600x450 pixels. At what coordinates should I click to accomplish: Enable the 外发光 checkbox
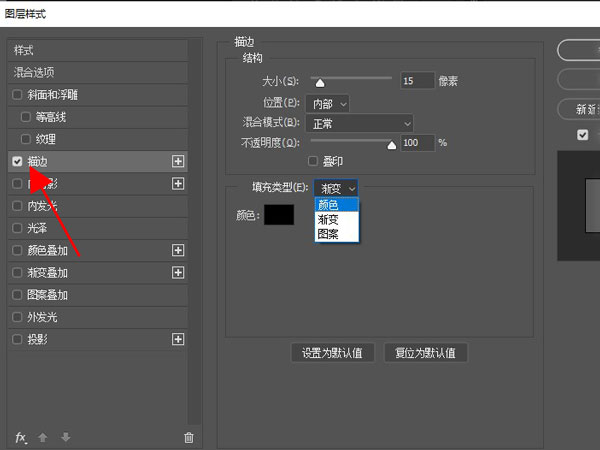[17, 317]
